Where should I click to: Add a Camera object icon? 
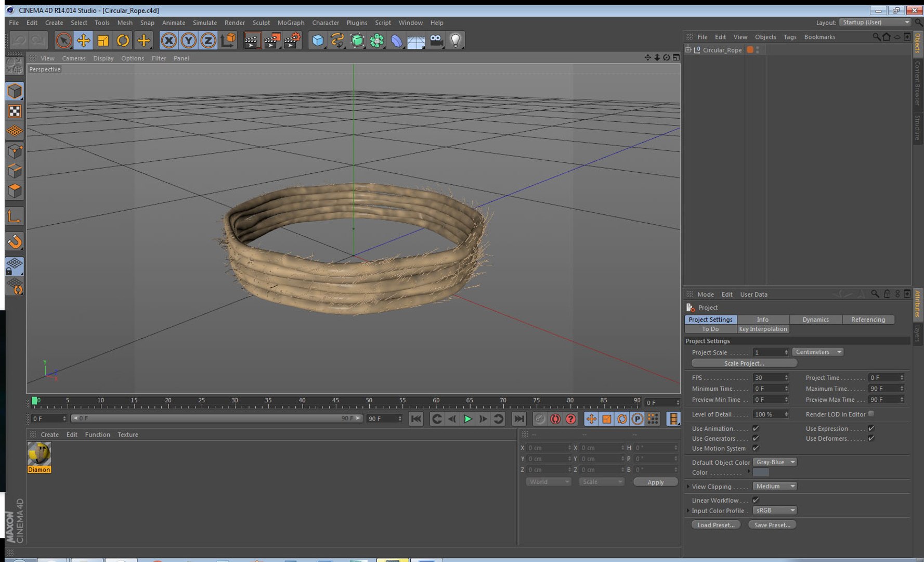(436, 41)
